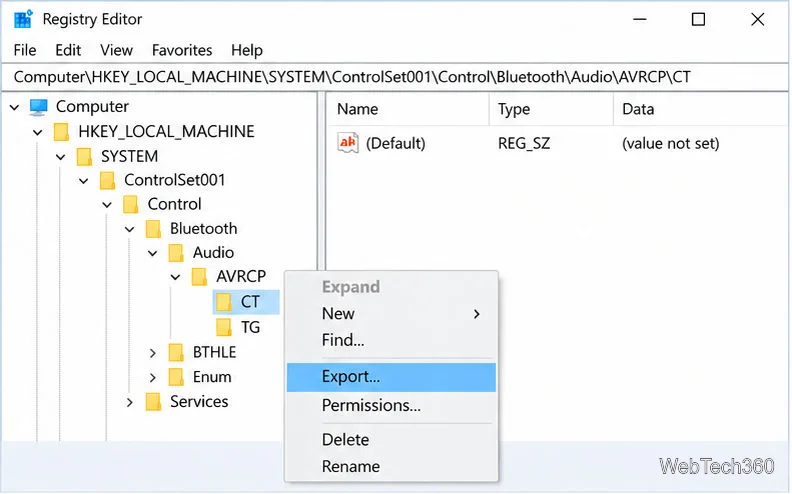Click the Audio folder icon
This screenshot has height=494, width=792.
[176, 253]
